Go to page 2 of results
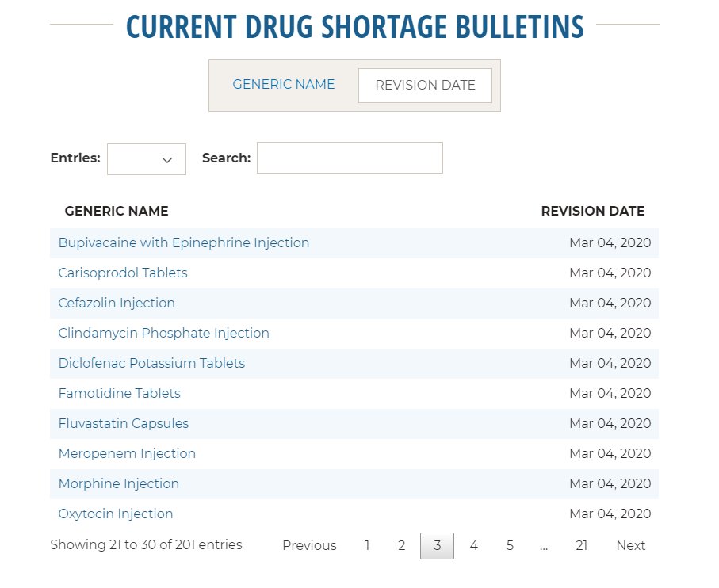The width and height of the screenshot is (719, 588). point(402,545)
